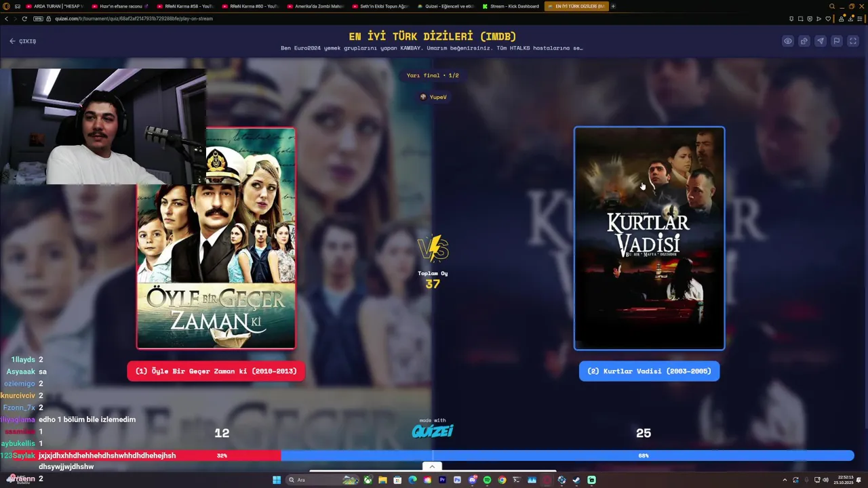Click the EN İYİ TÜRK DİZİLERİ (IMDB) title
The height and width of the screenshot is (488, 868).
433,36
